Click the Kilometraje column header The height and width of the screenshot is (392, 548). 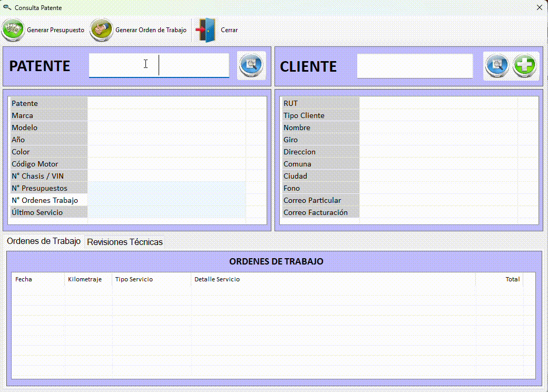[x=85, y=279]
